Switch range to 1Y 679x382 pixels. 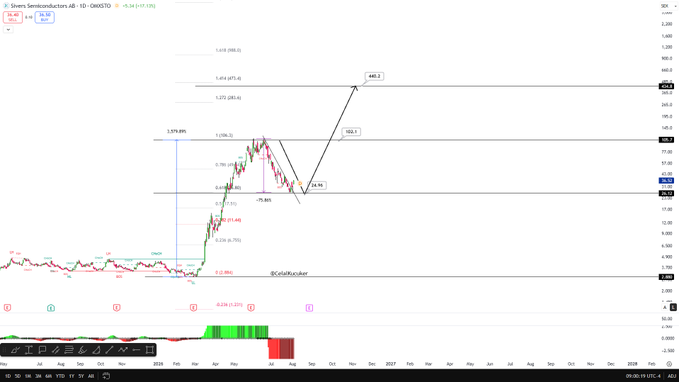click(71, 376)
